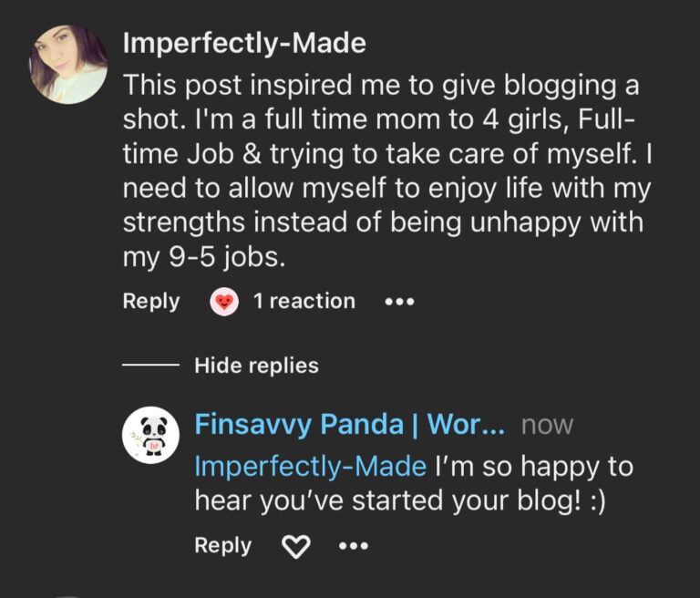Like Finsavvy Panda's reply with the heart outline
This screenshot has width=700, height=598.
click(x=295, y=546)
